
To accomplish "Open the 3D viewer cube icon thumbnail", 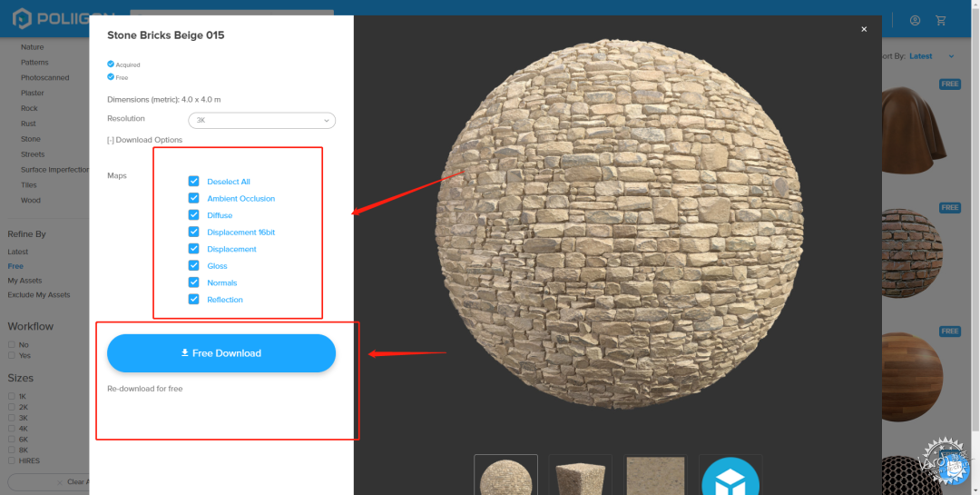I will [x=730, y=474].
